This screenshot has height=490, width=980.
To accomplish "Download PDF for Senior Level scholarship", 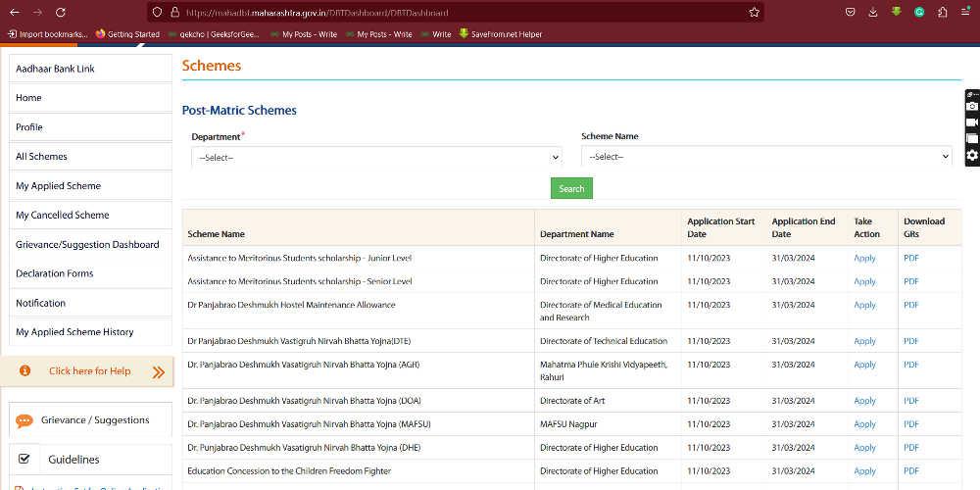I will [x=911, y=281].
